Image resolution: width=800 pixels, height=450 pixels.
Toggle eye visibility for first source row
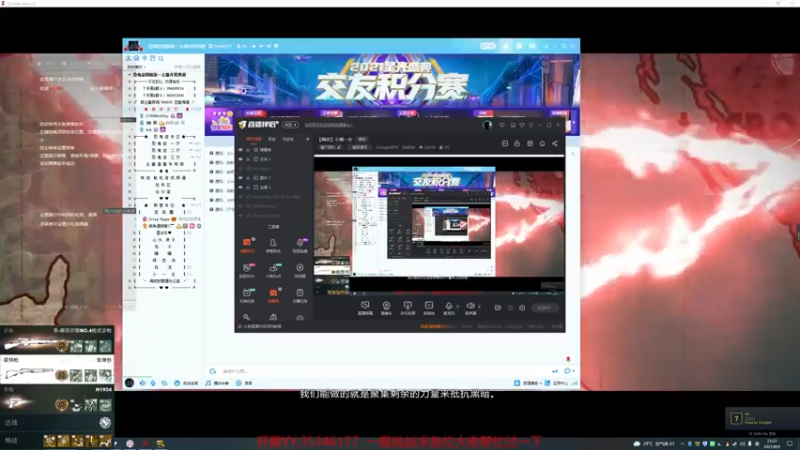pyautogui.click(x=241, y=150)
